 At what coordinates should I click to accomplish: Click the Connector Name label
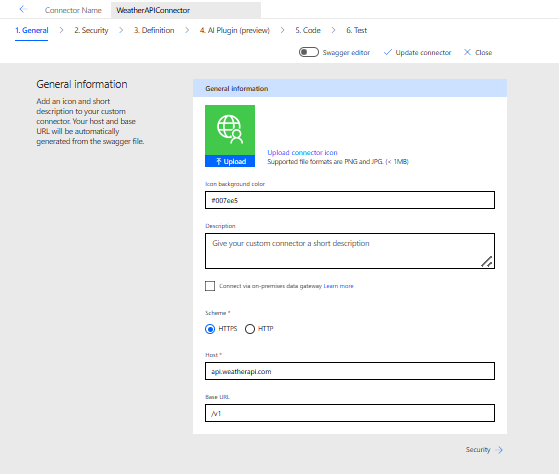tap(73, 10)
